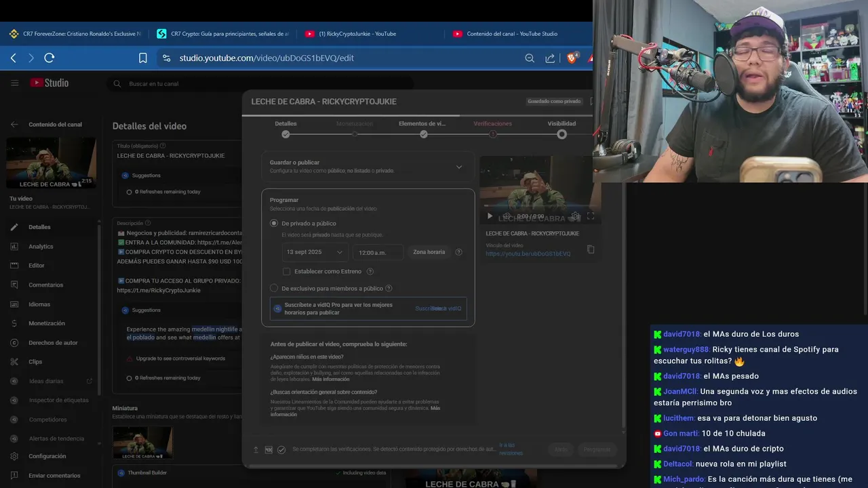Click the Zona horaria button
Screen dimensions: 868x488
429,252
